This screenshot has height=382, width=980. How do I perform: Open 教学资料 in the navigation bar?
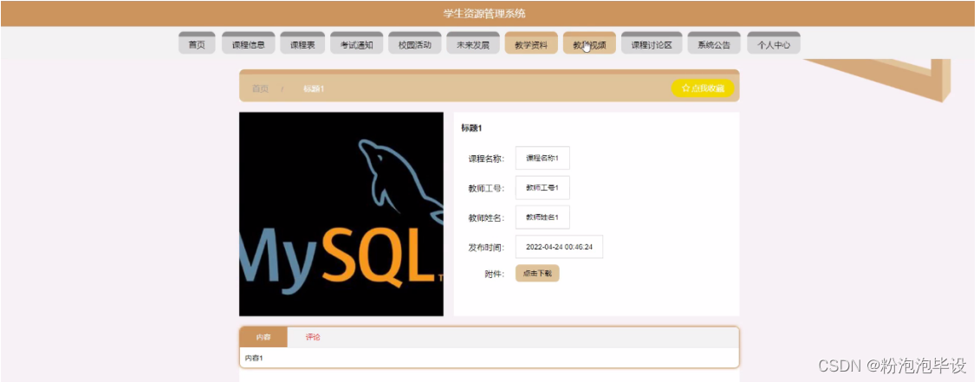pyautogui.click(x=531, y=44)
